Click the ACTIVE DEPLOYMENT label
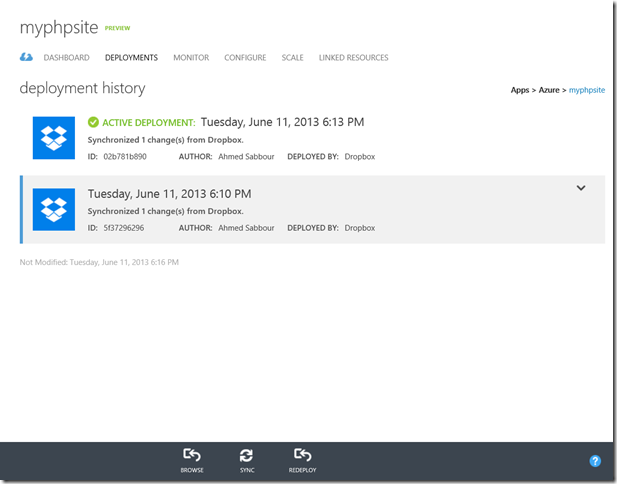Screen dimensions: 617x484 (149, 123)
